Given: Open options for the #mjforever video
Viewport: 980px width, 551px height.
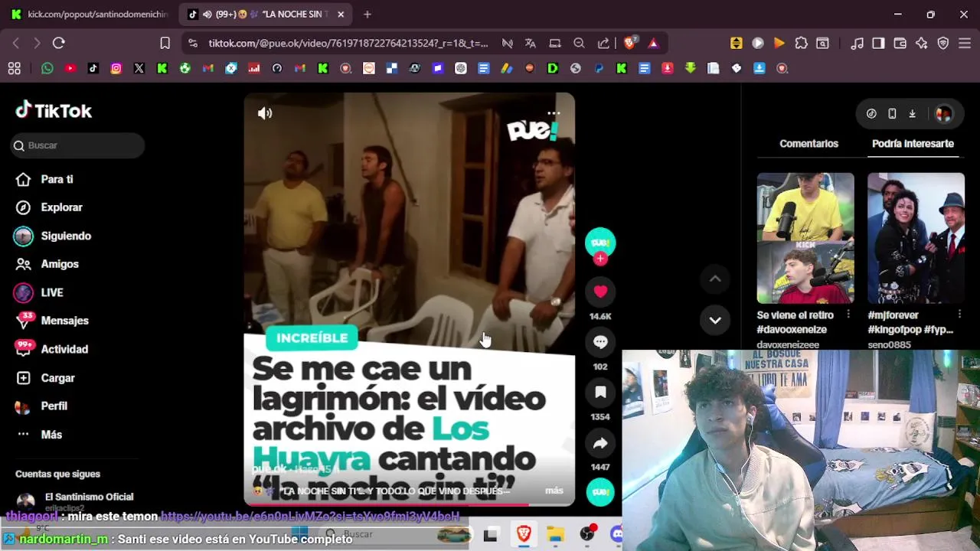Looking at the screenshot, I should [x=959, y=315].
